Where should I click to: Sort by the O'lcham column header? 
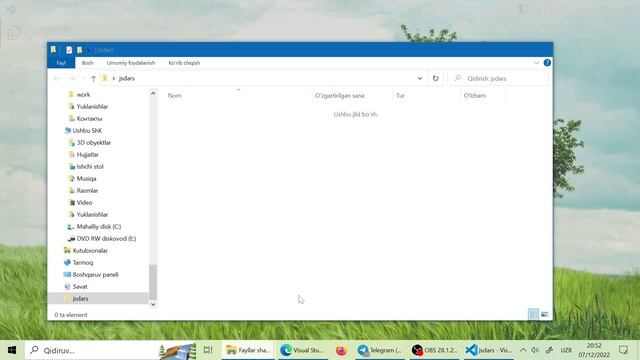[475, 96]
